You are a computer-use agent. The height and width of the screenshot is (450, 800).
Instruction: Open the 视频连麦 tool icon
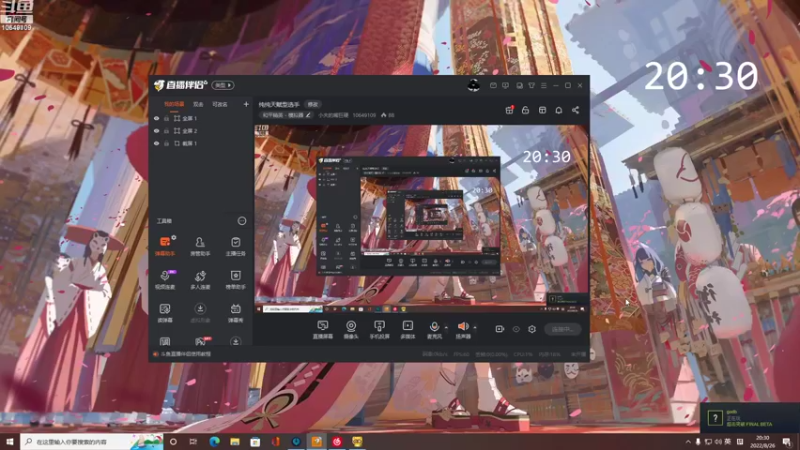165,280
